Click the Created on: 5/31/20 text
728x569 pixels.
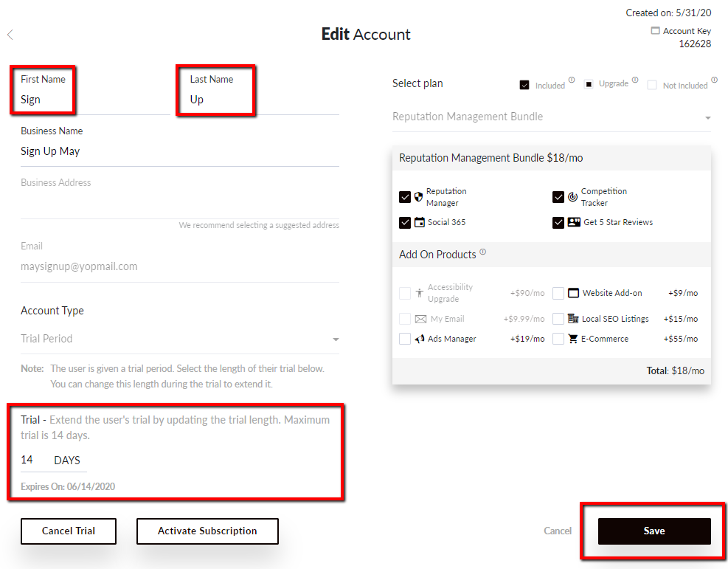pos(668,13)
